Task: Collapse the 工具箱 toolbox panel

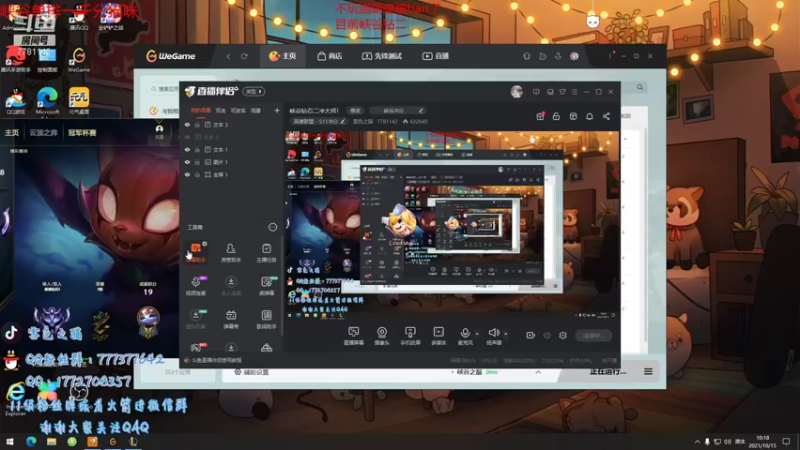Action: pos(273,227)
